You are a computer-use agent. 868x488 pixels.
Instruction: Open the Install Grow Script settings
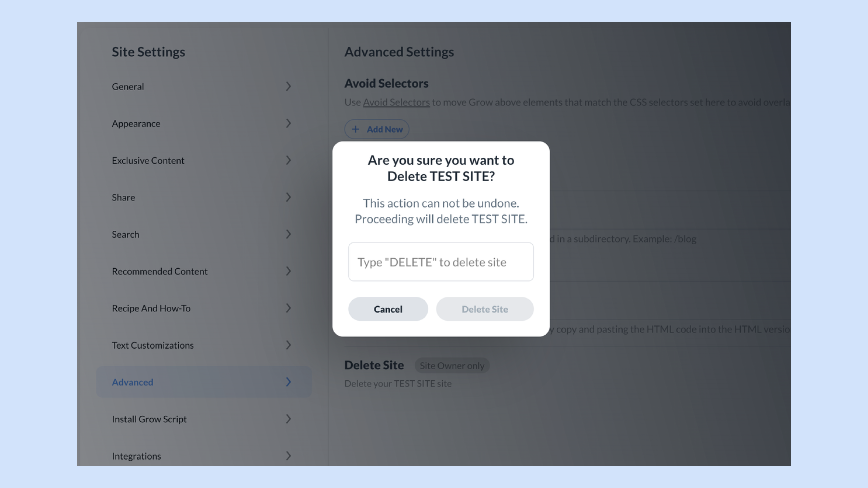pos(204,419)
